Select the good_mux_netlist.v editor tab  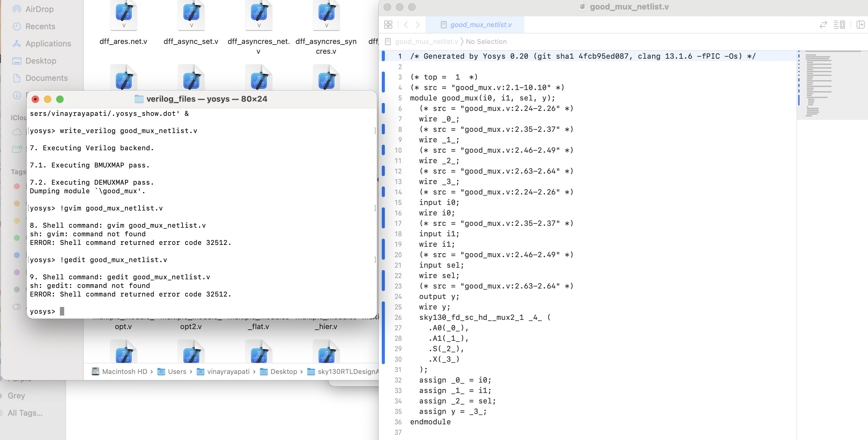click(x=481, y=25)
